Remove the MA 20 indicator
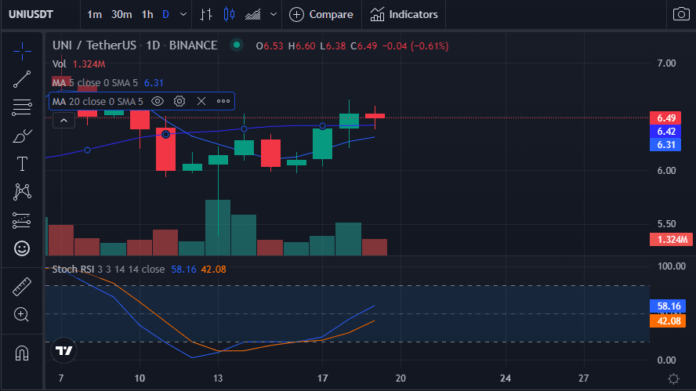Image resolution: width=696 pixels, height=391 pixels. (x=201, y=101)
